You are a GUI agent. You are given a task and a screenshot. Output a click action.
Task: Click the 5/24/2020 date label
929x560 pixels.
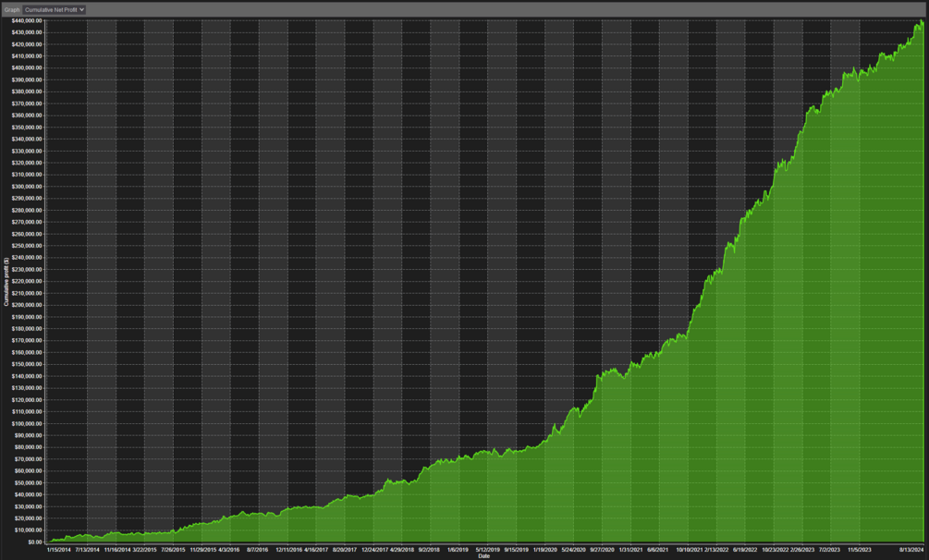[573, 550]
